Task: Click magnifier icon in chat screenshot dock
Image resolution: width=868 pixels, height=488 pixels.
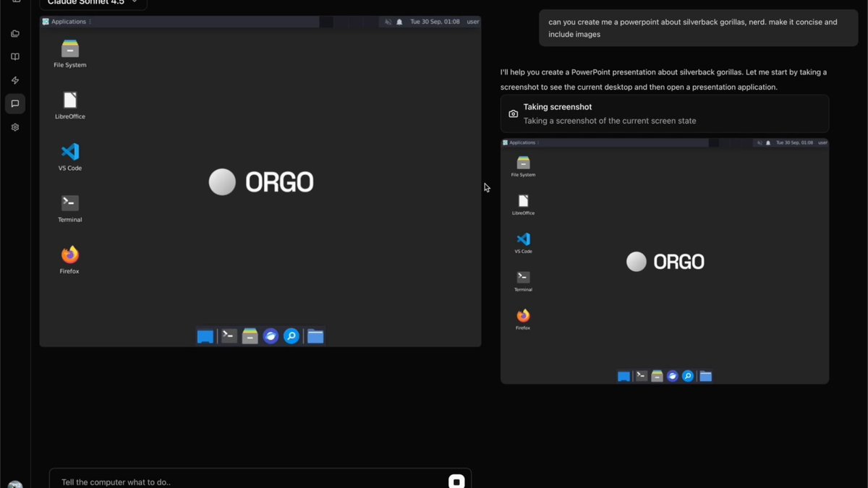Action: coord(688,376)
